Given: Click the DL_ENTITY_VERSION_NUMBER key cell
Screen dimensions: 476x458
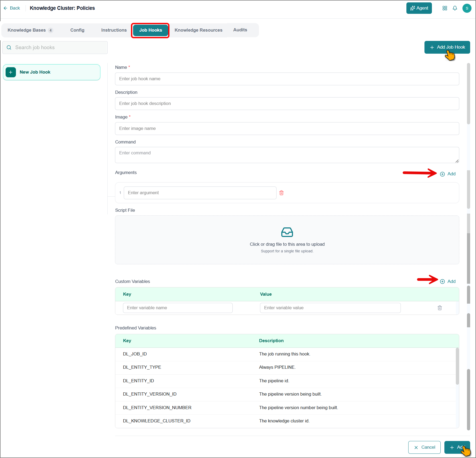Looking at the screenshot, I should [x=157, y=408].
